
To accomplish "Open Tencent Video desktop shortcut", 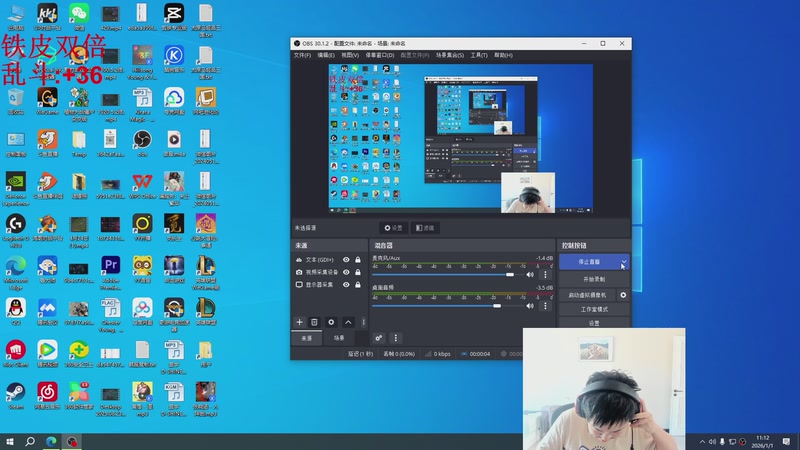I will 47,353.
